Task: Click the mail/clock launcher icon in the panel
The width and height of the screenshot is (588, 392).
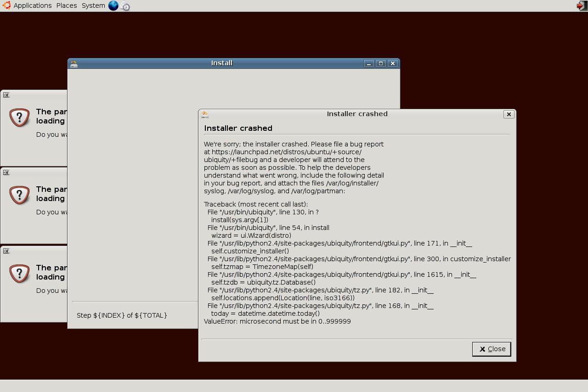Action: point(125,6)
